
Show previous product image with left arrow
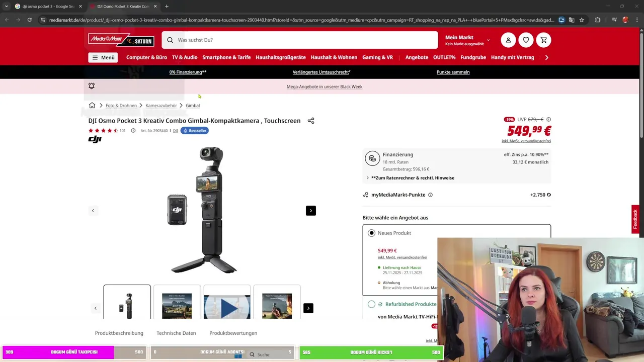93,211
